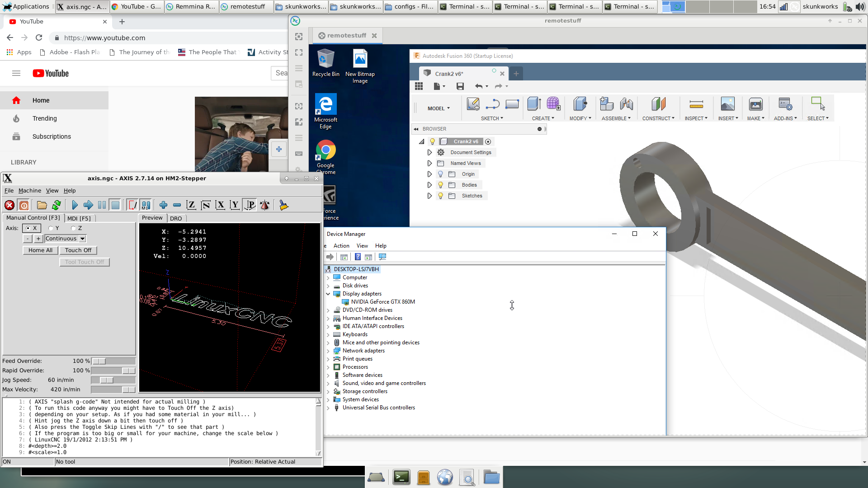Toggle the AXIS emergency stop button
The height and width of the screenshot is (488, 868).
9,205
